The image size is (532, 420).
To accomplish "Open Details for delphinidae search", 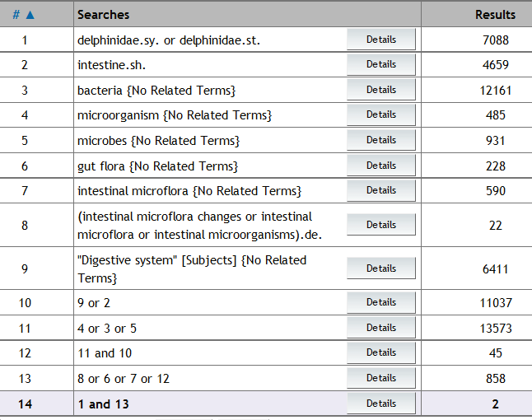I will tap(381, 40).
